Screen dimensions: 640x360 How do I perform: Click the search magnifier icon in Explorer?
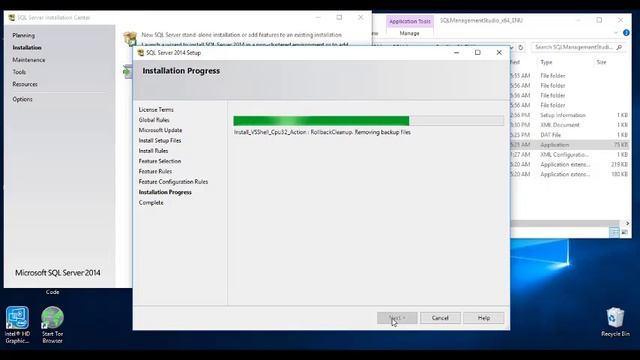pyautogui.click(x=619, y=47)
